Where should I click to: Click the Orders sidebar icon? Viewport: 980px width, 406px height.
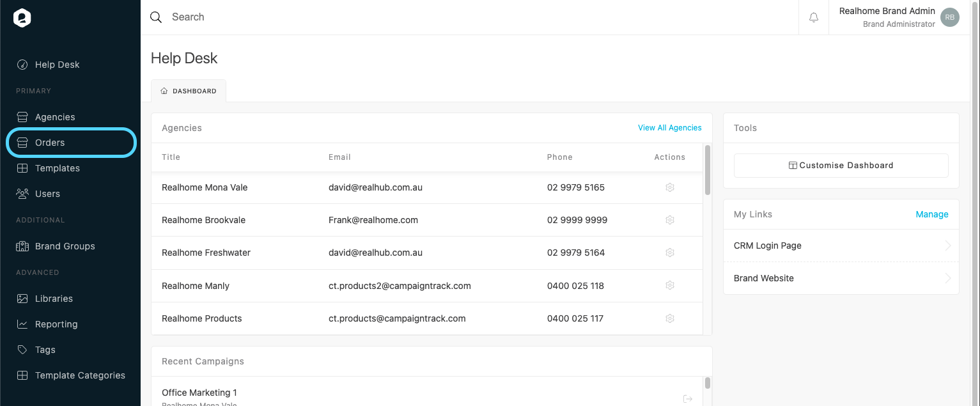22,143
